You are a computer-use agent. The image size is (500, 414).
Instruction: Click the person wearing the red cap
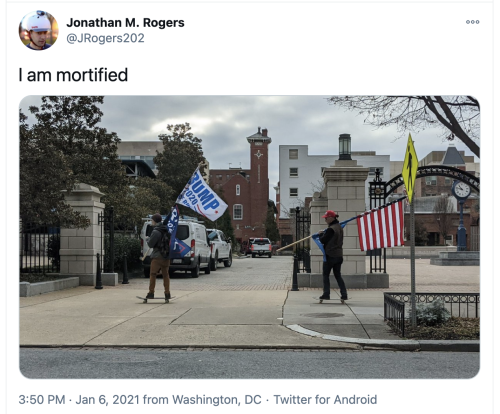pos(332,255)
